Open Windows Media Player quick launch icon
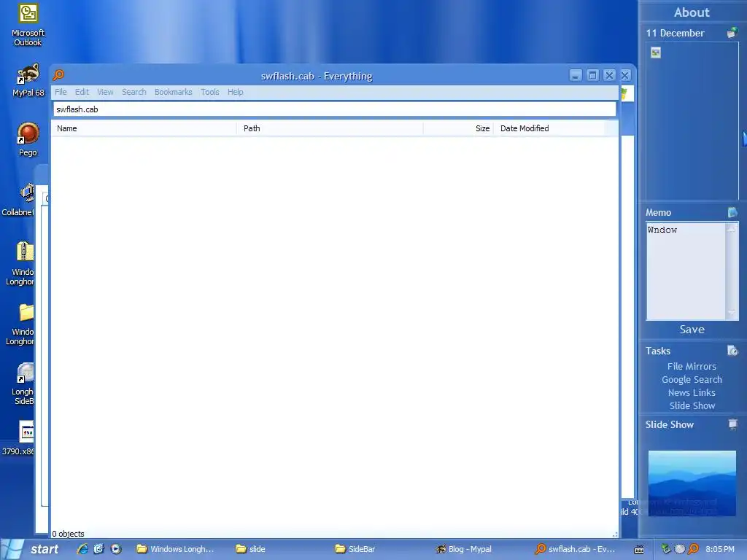The height and width of the screenshot is (560, 747). [x=116, y=549]
